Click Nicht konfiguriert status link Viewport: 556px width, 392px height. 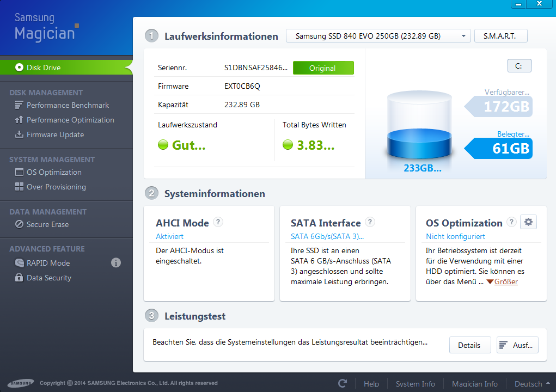455,236
